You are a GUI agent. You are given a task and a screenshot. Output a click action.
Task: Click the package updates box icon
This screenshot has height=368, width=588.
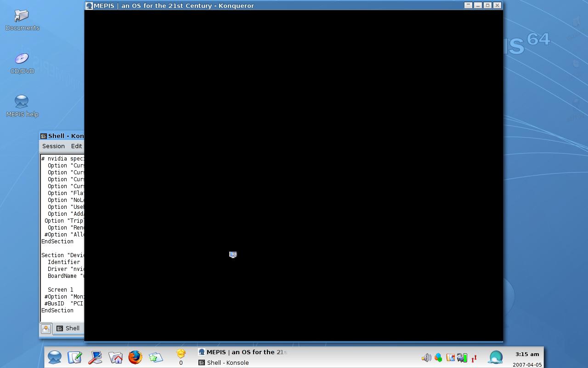click(181, 353)
